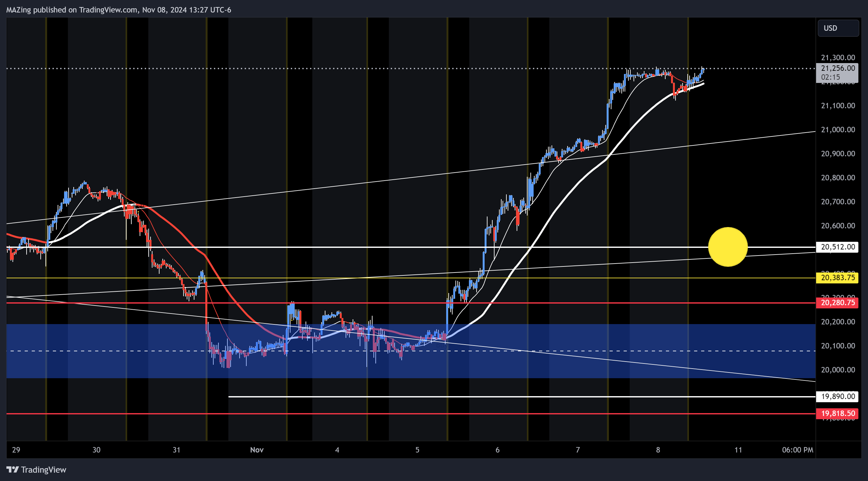Click the 20,200.00 axis value
Viewport: 868px width, 481px height.
pos(838,322)
